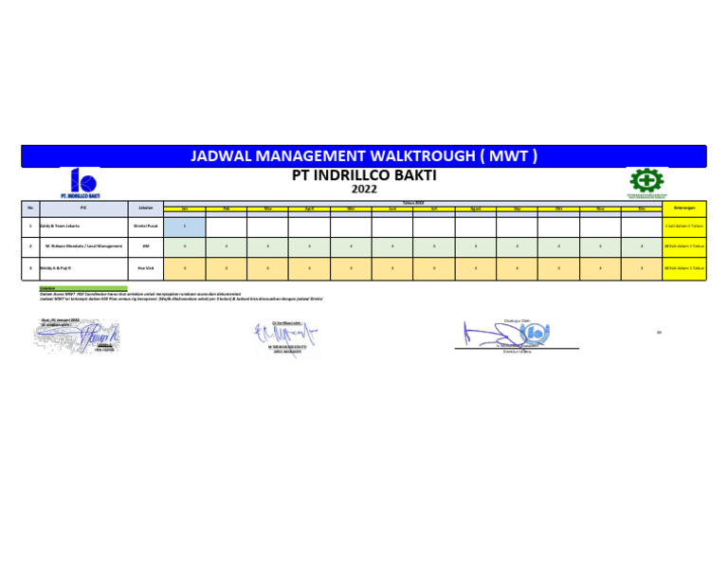728x563 pixels.
Task: Select the 'Weldy A & Puji R' PIC cell
Action: tap(84, 269)
